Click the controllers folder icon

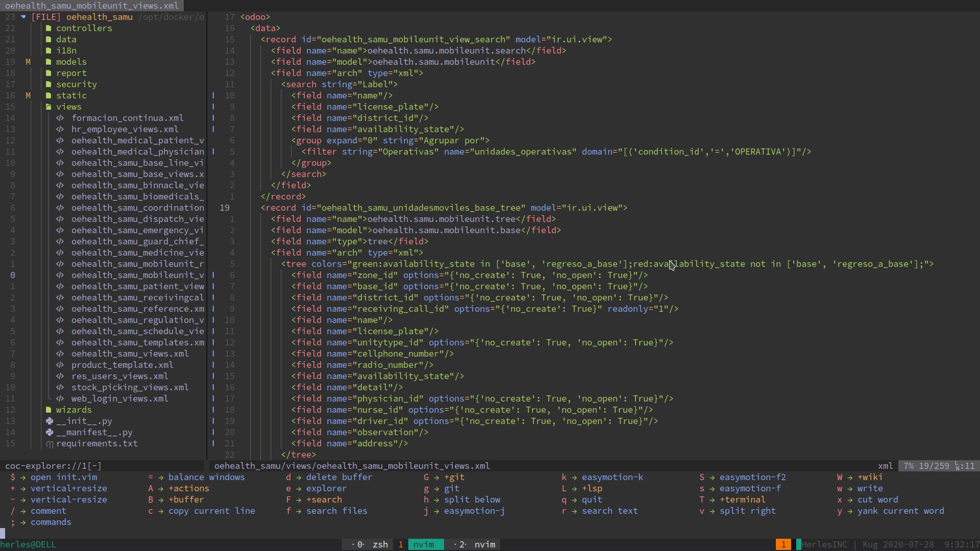click(48, 28)
